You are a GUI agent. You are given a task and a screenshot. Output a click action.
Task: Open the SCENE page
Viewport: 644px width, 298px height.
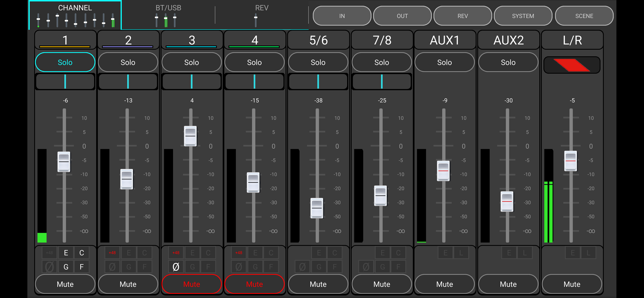click(x=584, y=16)
